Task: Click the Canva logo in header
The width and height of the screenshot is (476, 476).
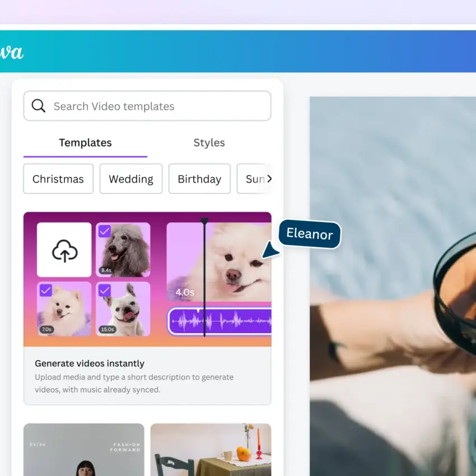Action: pyautogui.click(x=12, y=52)
